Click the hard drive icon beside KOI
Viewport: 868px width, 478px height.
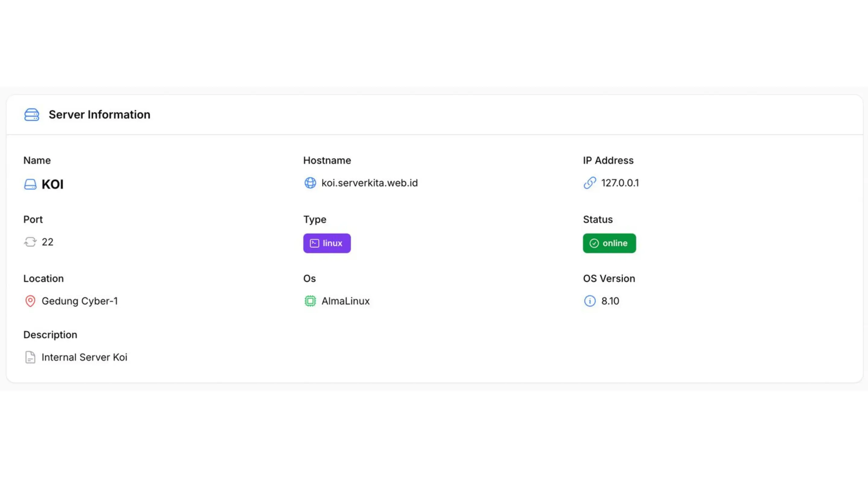tap(30, 184)
